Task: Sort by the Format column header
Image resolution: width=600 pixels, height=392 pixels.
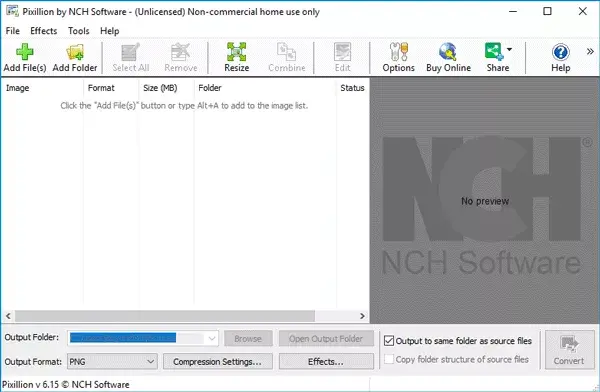Action: (x=111, y=88)
